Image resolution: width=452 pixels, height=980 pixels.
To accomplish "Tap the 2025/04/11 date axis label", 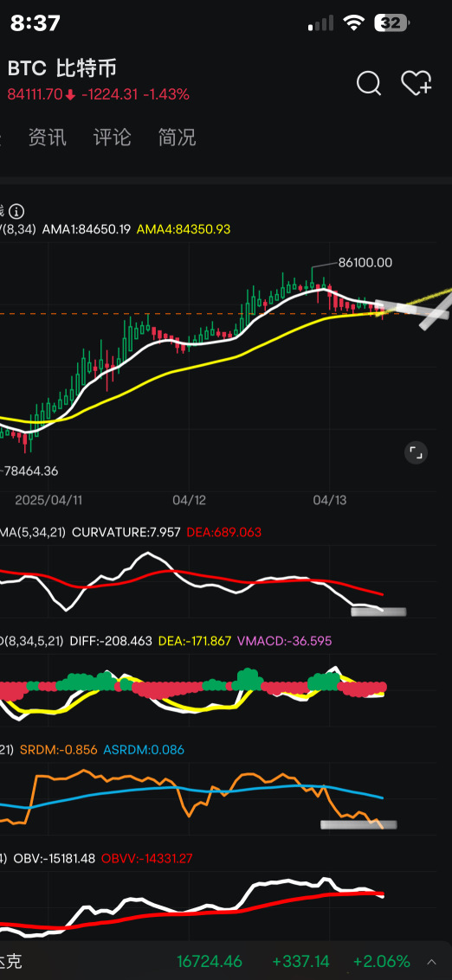I will 48,500.
